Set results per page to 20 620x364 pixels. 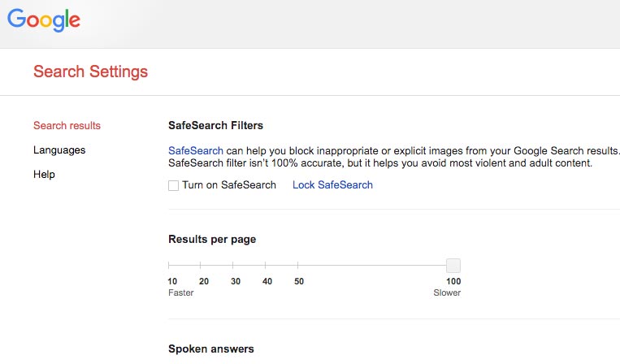[201, 265]
